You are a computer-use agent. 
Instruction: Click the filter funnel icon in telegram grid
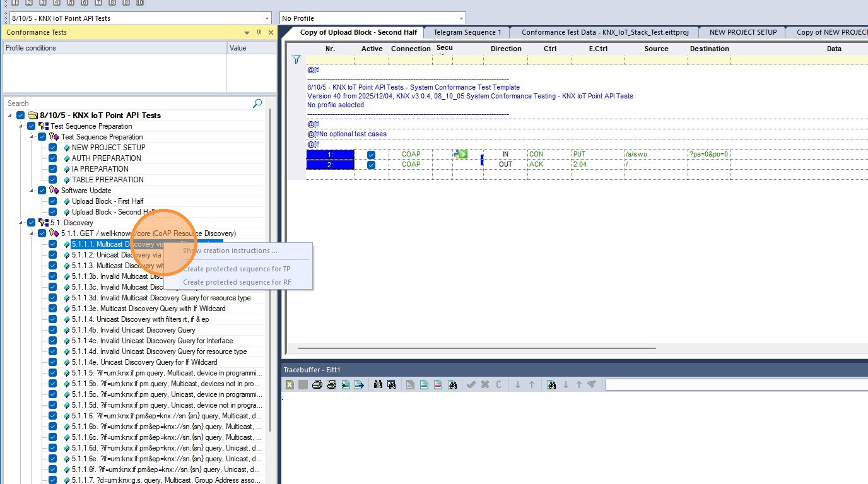click(296, 60)
